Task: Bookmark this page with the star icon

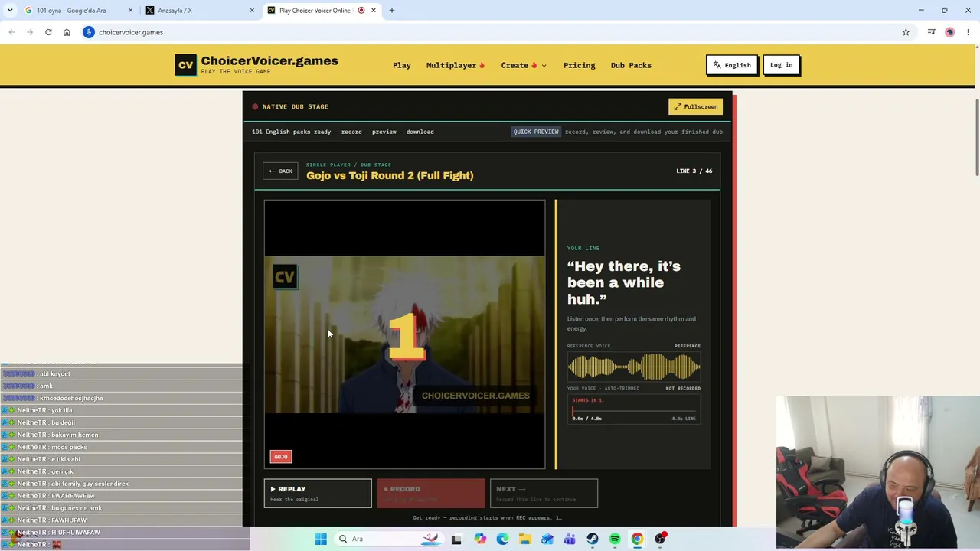Action: [x=906, y=32]
